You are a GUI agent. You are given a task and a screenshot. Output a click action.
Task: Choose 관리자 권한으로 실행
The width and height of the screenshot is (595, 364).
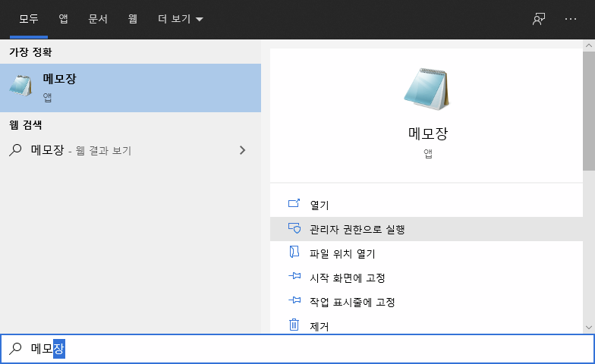coord(427,229)
